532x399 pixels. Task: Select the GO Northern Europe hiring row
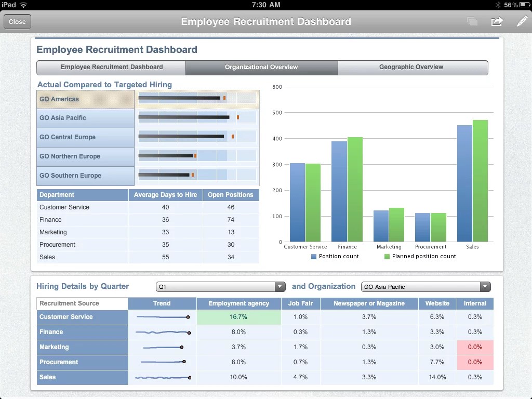click(x=85, y=156)
